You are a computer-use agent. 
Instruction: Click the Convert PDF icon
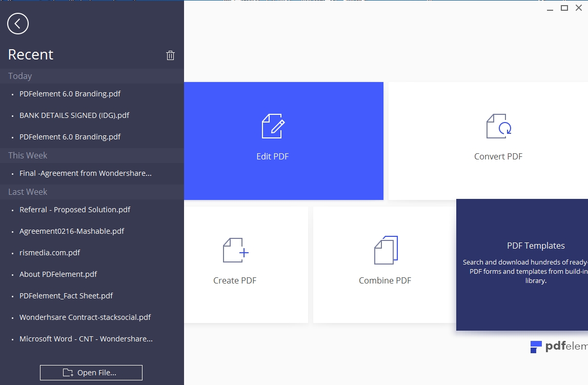pyautogui.click(x=499, y=126)
